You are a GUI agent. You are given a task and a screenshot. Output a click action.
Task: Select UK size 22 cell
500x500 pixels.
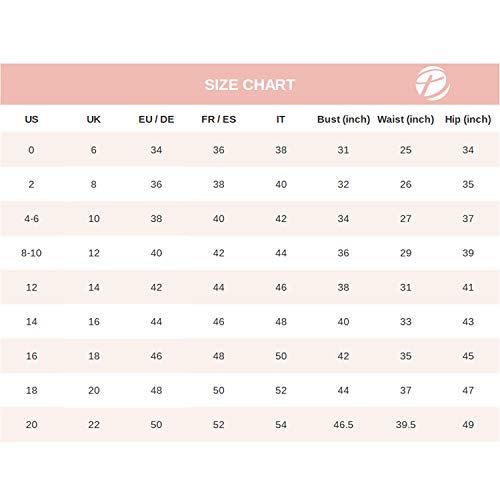point(94,425)
